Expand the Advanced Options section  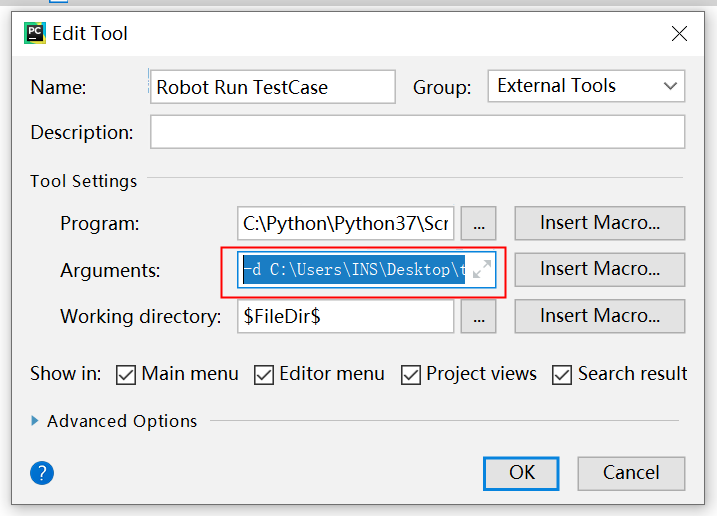35,421
